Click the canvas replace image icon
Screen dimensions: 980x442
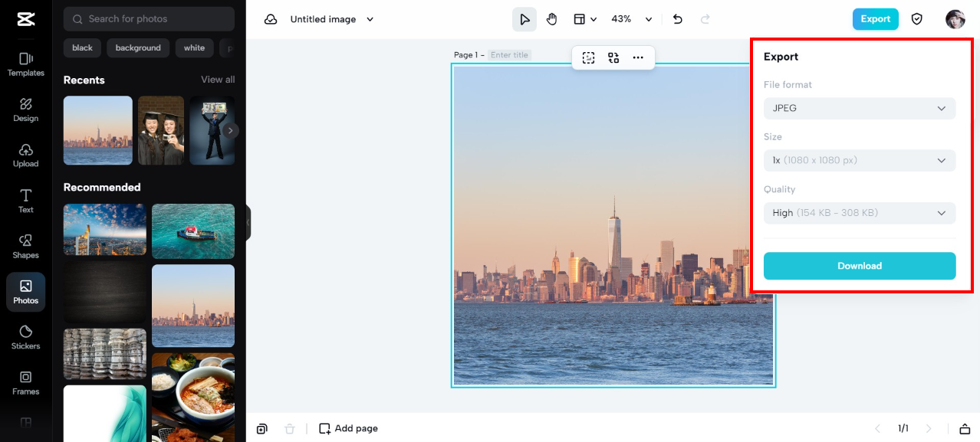[x=613, y=57]
